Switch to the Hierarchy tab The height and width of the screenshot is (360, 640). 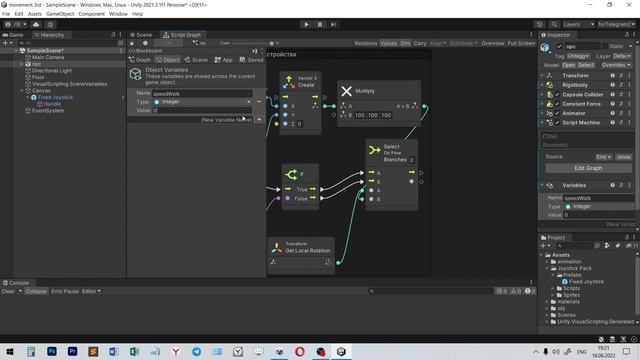[49, 35]
